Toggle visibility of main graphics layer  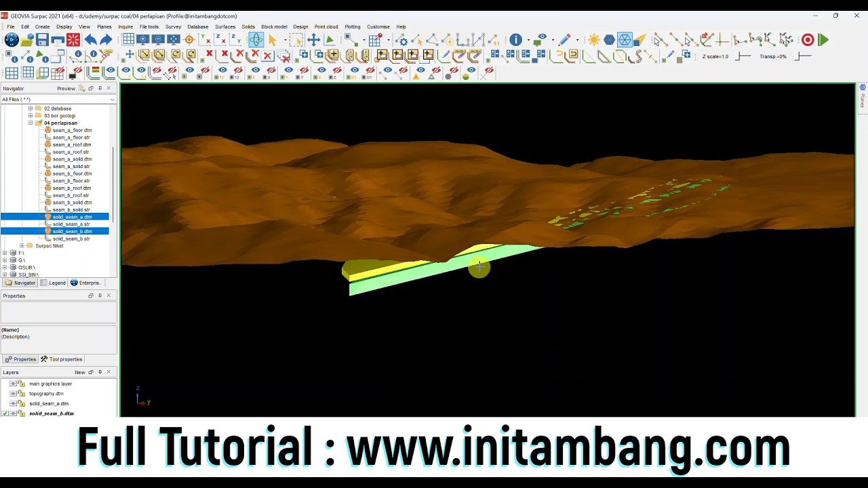tap(13, 384)
